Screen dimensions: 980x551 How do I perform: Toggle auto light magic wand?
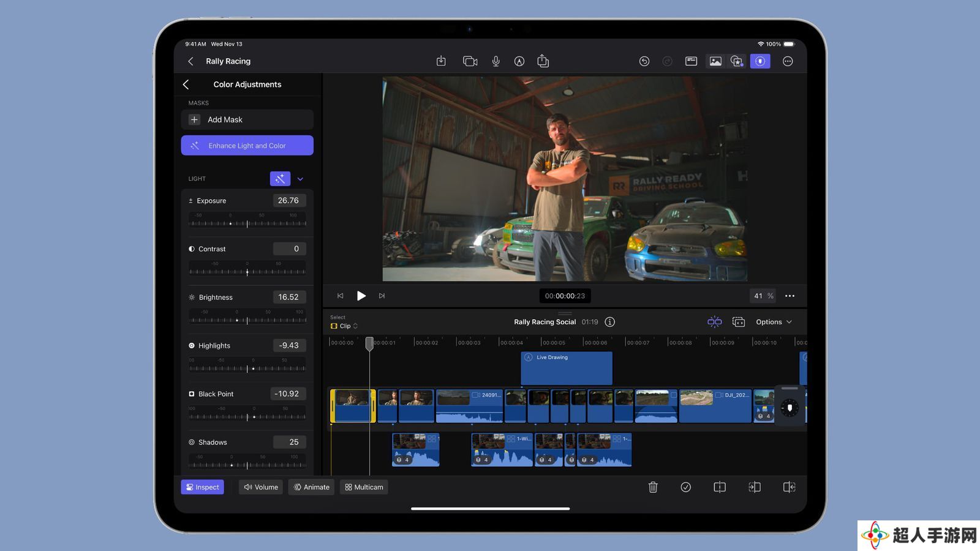[280, 179]
